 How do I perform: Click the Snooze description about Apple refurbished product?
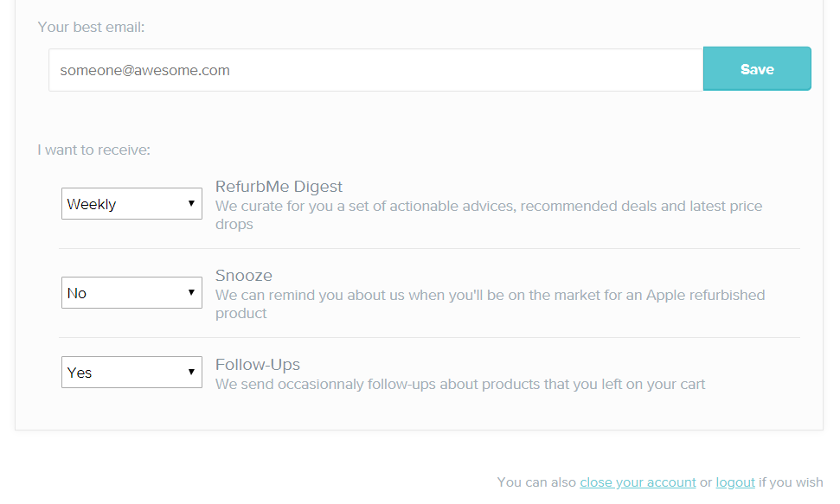[x=491, y=303]
